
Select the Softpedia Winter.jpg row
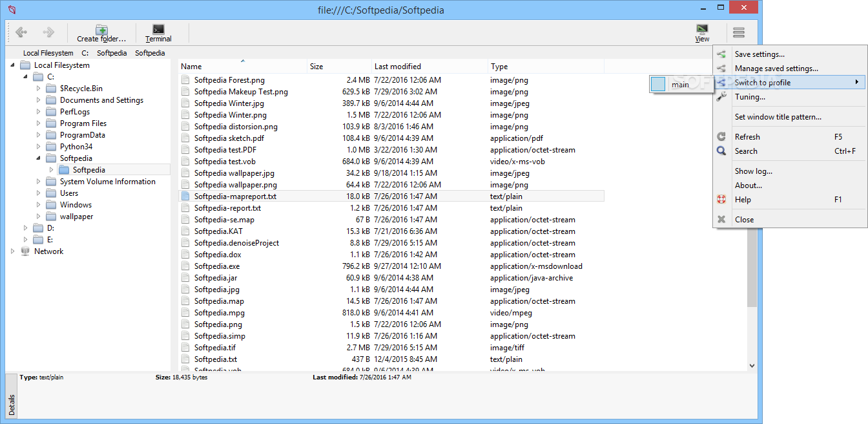[x=391, y=103]
